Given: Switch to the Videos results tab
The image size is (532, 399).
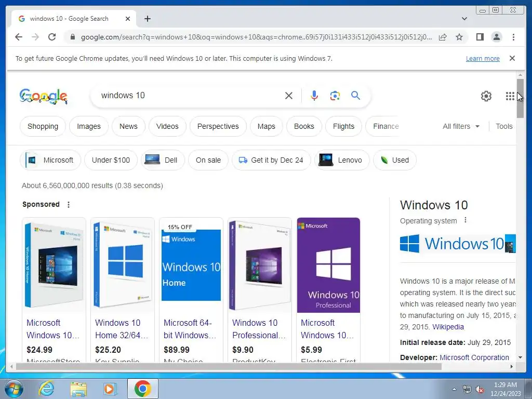Looking at the screenshot, I should tap(167, 126).
